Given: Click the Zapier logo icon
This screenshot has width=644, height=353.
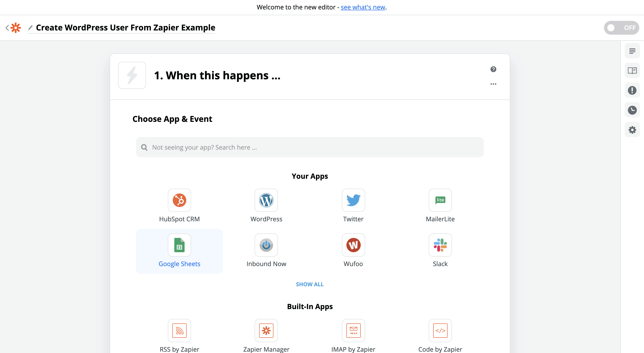Looking at the screenshot, I should click(x=16, y=28).
